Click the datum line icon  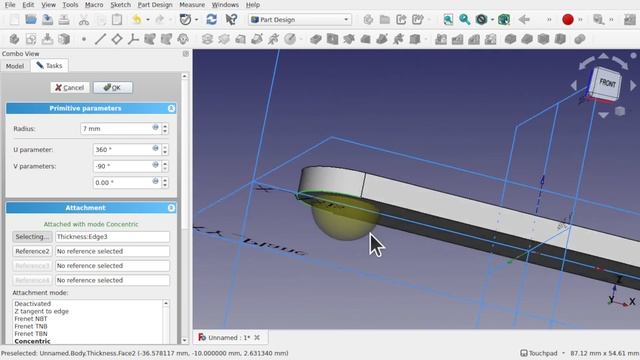pos(100,39)
